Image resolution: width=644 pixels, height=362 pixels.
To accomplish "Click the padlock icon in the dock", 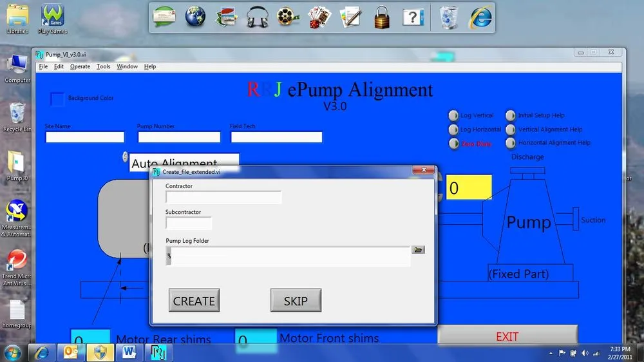I will point(382,17).
